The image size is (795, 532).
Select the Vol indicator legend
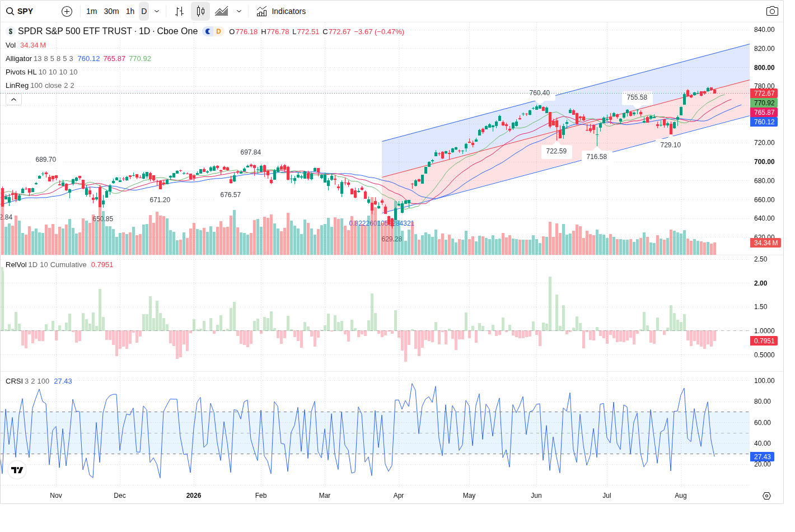(11, 45)
